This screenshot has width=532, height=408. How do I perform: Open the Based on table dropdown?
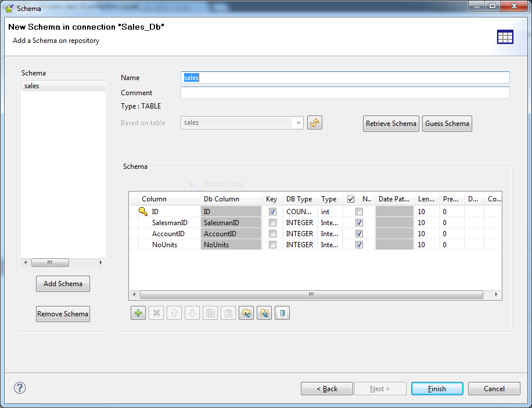(x=298, y=123)
